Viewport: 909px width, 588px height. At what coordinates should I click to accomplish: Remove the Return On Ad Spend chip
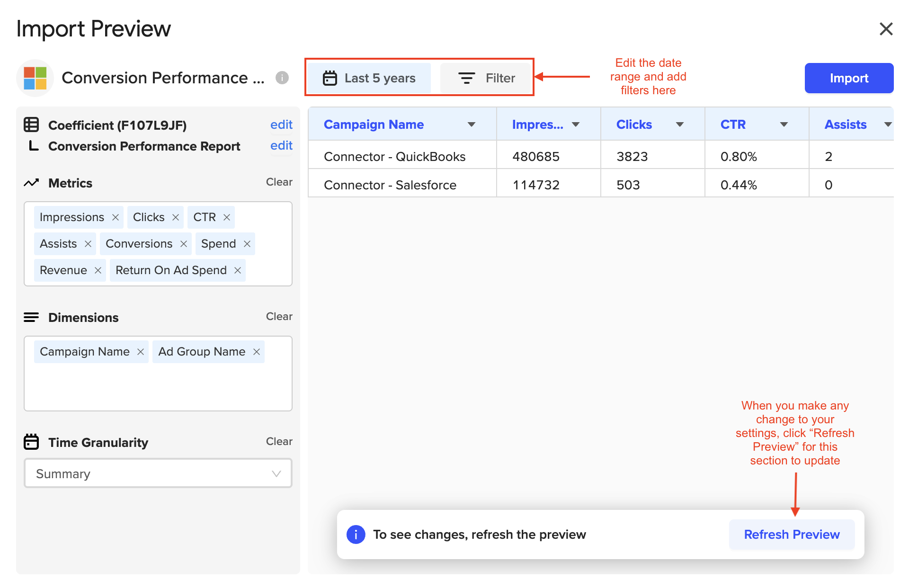[238, 270]
